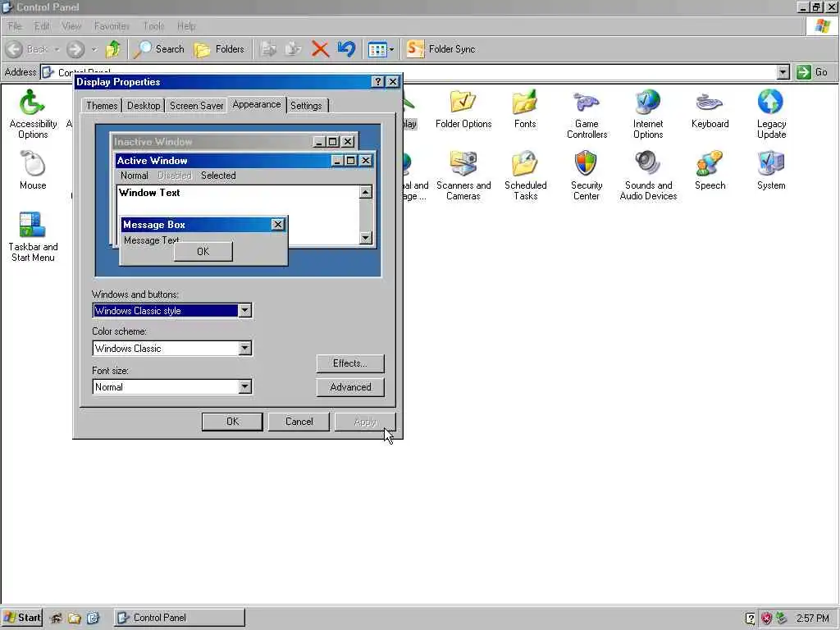Open the System icon
This screenshot has width=840, height=630.
click(771, 171)
